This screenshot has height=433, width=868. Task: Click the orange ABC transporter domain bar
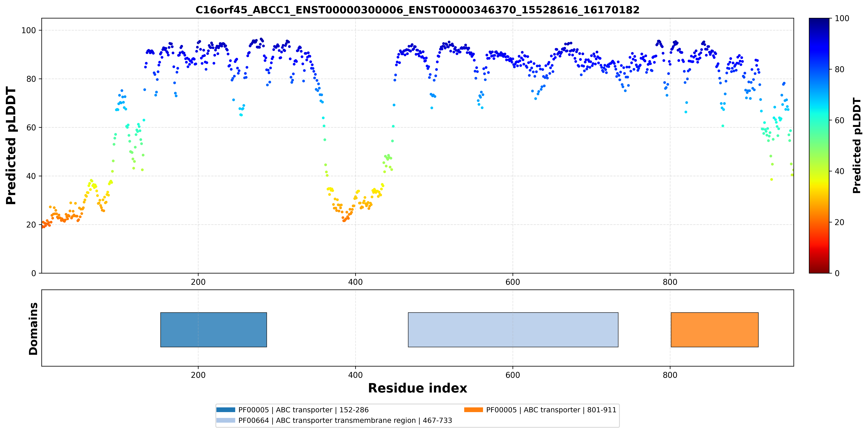715,329
